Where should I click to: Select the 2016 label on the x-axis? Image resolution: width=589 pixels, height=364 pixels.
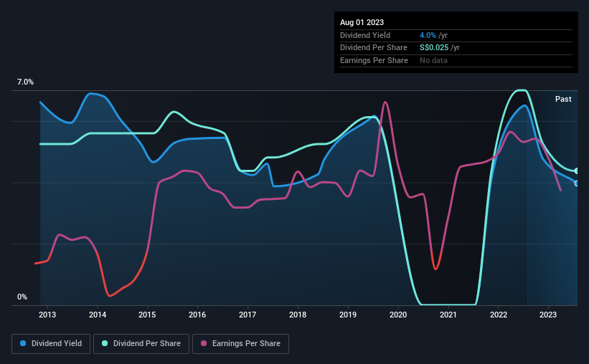197,315
